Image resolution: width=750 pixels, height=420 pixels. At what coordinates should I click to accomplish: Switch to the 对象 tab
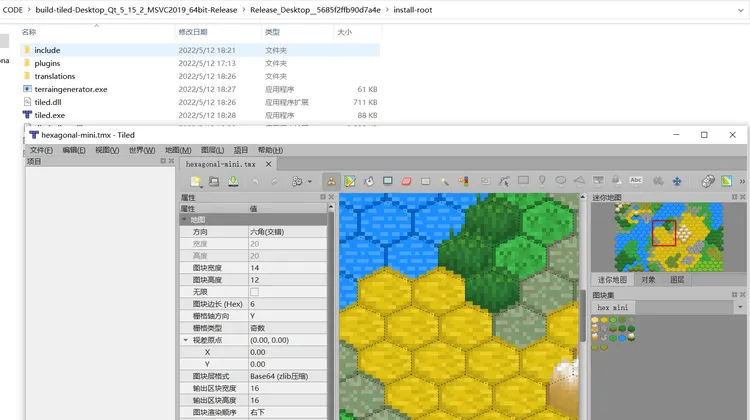click(648, 280)
